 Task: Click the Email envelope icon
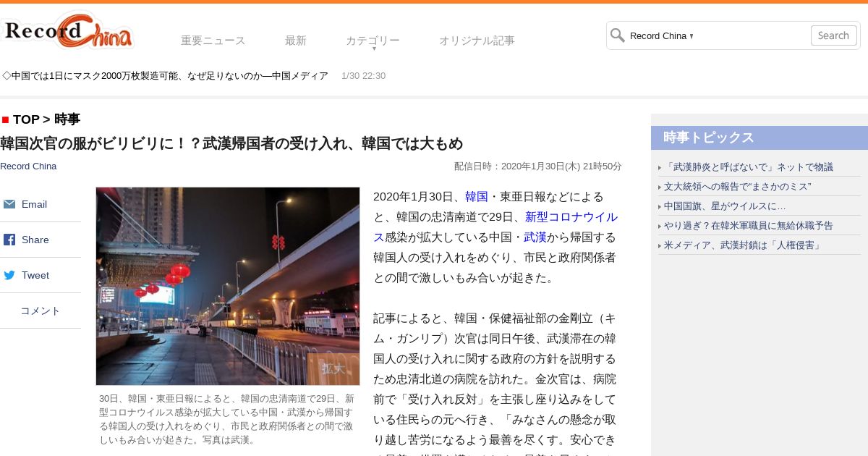pos(9,204)
